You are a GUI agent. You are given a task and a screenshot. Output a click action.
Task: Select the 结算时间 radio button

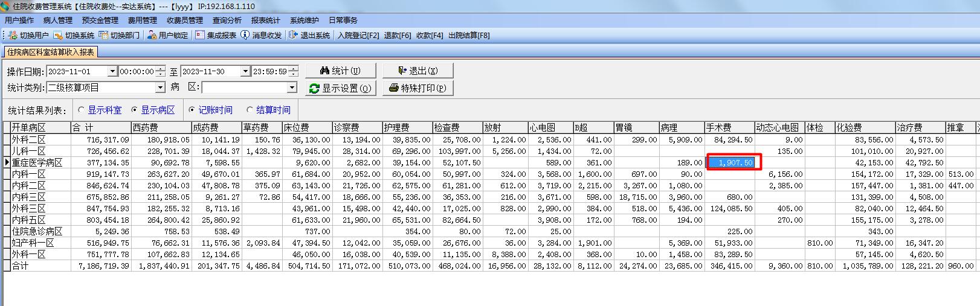(250, 110)
